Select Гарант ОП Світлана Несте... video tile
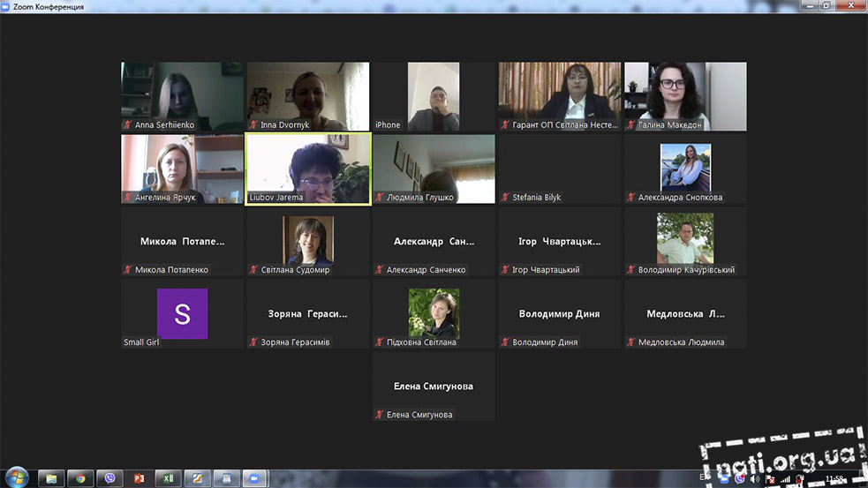 point(560,96)
